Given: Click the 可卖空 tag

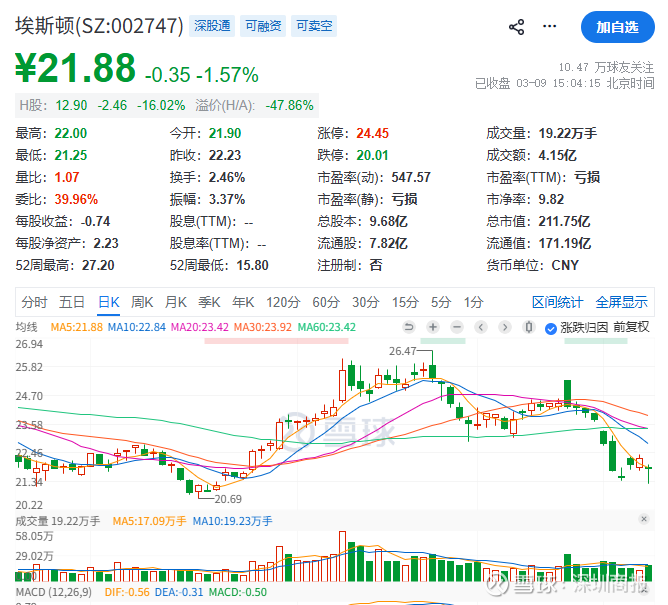Looking at the screenshot, I should [x=314, y=26].
